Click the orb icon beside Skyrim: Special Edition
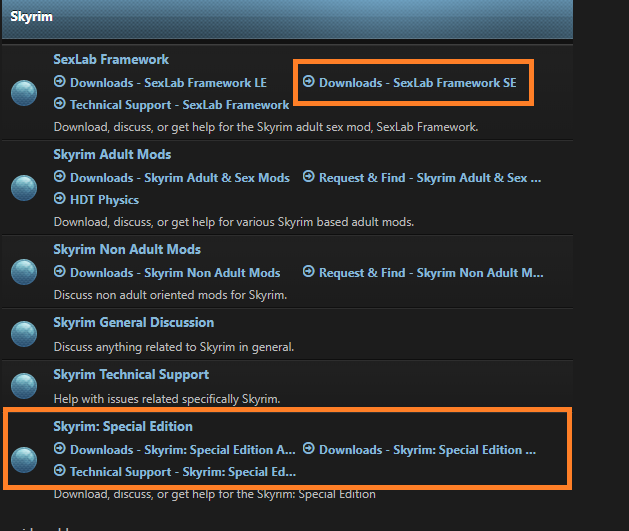This screenshot has width=629, height=531. (24, 460)
